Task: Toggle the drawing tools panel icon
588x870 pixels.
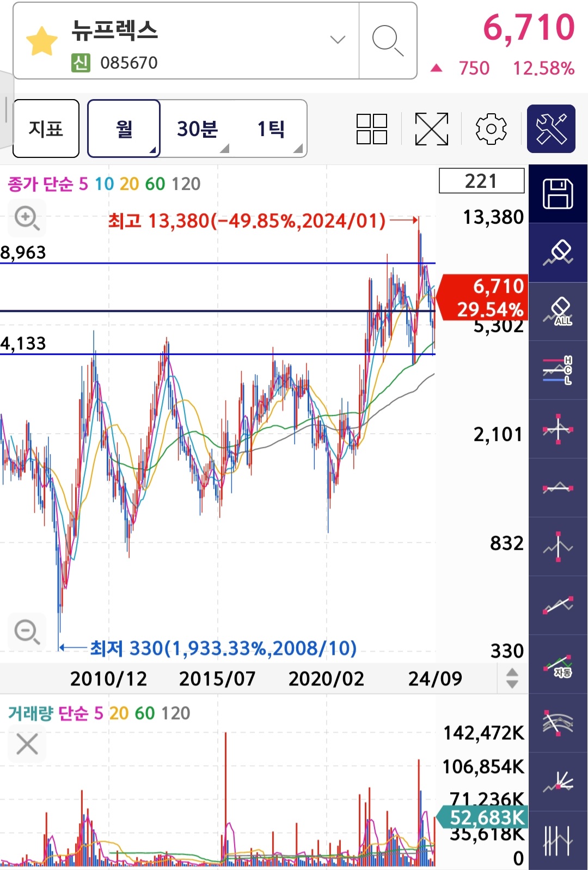Action: (x=551, y=128)
